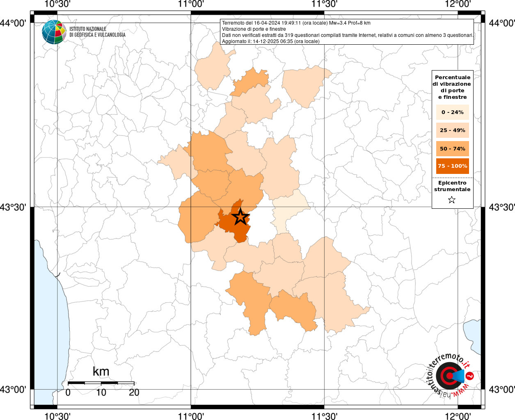This screenshot has height=420, width=515.
Task: Select the 75 - 100% legend swatch
Action: pos(453,166)
